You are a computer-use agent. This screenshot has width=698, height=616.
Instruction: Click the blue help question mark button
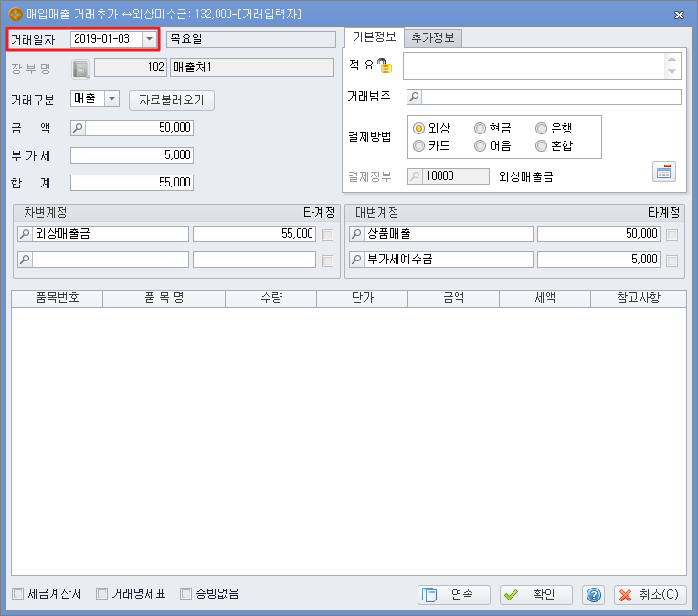593,595
